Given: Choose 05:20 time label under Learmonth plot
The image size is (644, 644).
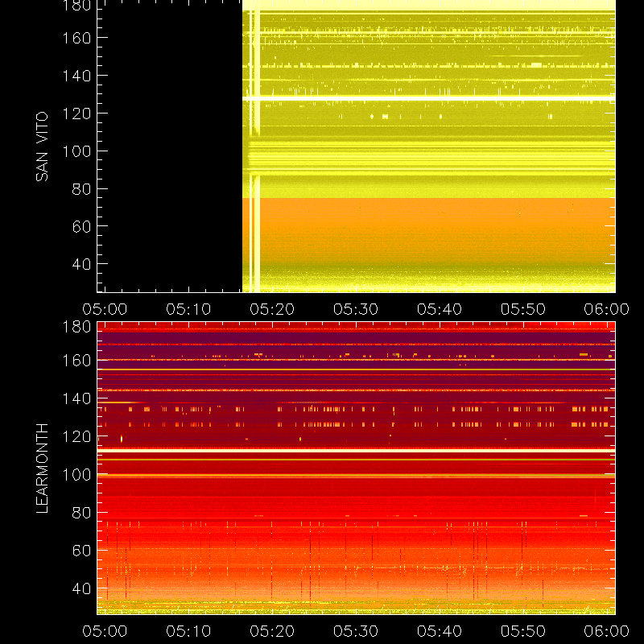Looking at the screenshot, I should [272, 631].
